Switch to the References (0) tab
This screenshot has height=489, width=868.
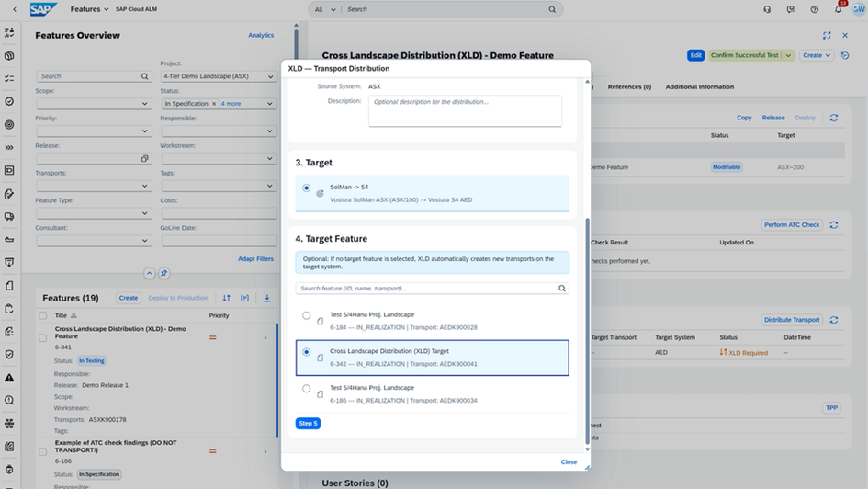(629, 87)
